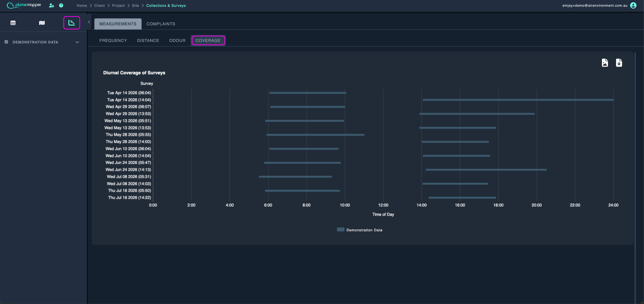Go to Site breadcrumb
The width and height of the screenshot is (644, 304).
pyautogui.click(x=135, y=6)
